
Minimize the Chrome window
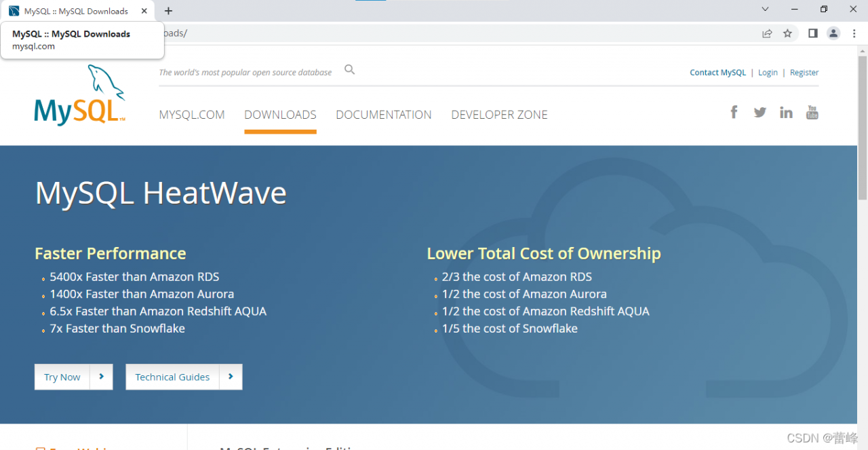794,10
